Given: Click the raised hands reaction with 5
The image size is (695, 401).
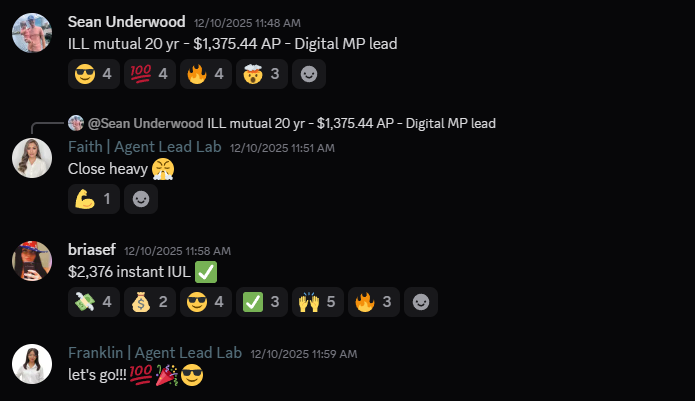Looking at the screenshot, I should (x=317, y=302).
